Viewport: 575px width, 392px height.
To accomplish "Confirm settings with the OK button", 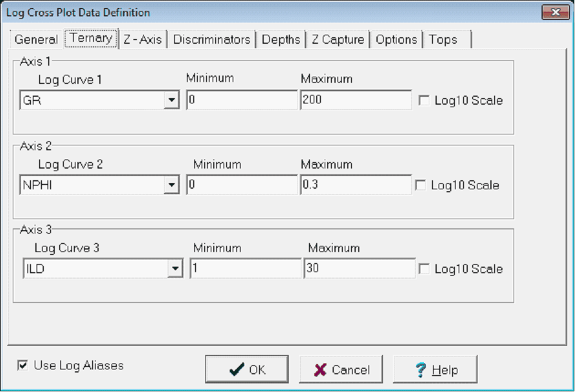I will 246,368.
